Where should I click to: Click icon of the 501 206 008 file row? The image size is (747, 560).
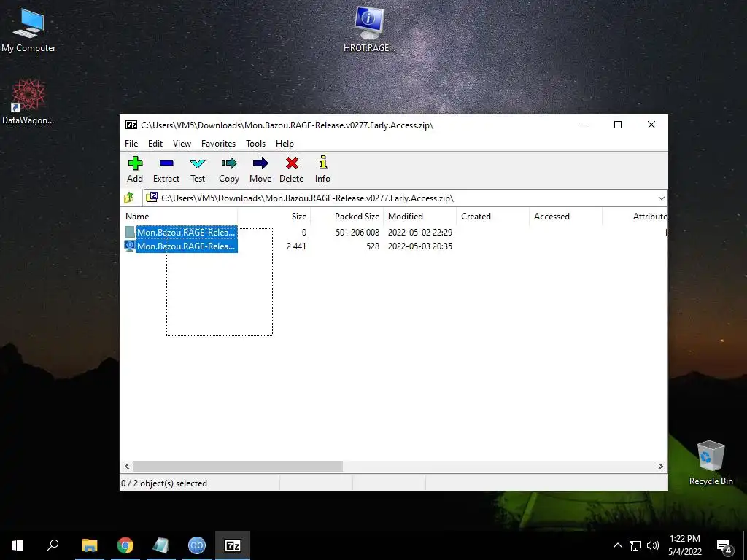(x=130, y=232)
